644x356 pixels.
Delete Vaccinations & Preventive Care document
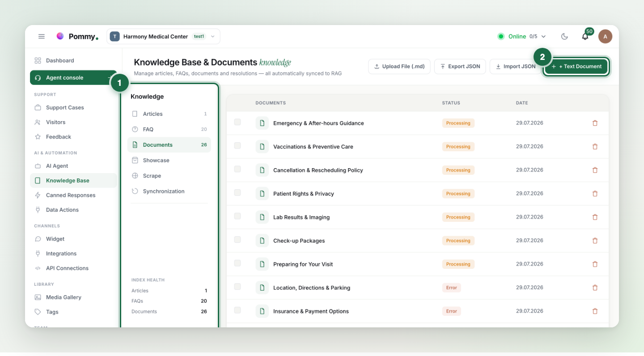coord(595,147)
